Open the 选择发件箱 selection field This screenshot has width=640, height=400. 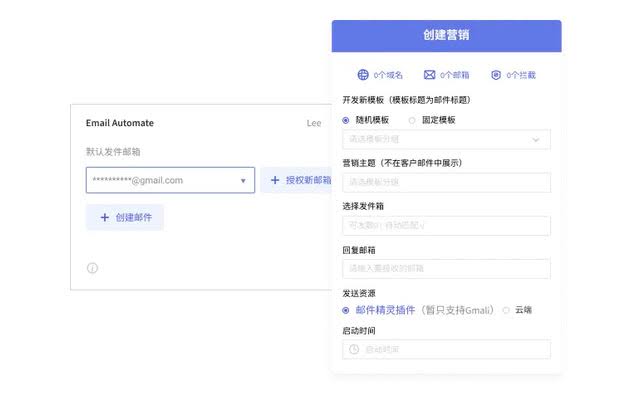(446, 226)
